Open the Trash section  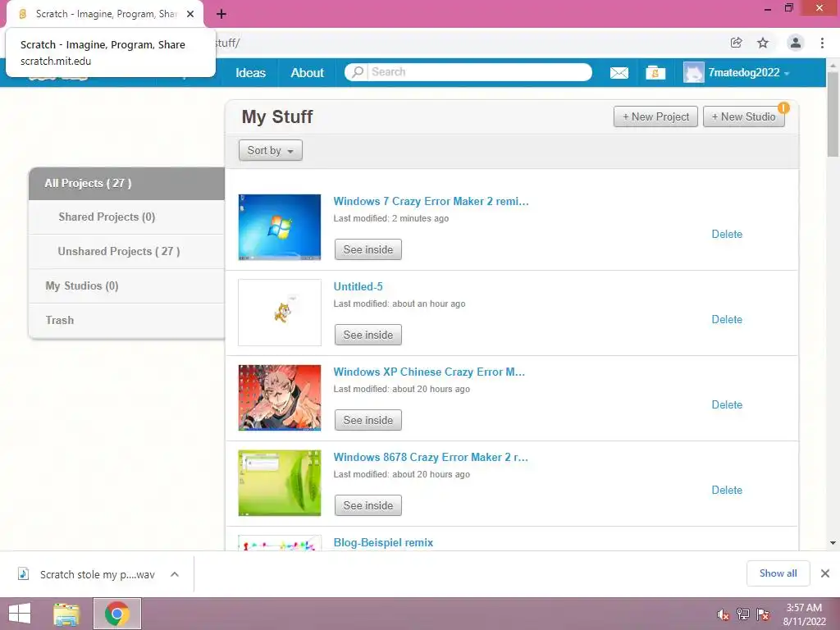[x=126, y=320]
